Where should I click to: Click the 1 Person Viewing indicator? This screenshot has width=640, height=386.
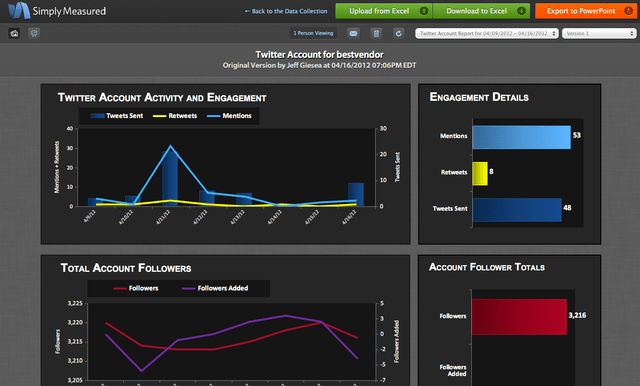click(313, 33)
